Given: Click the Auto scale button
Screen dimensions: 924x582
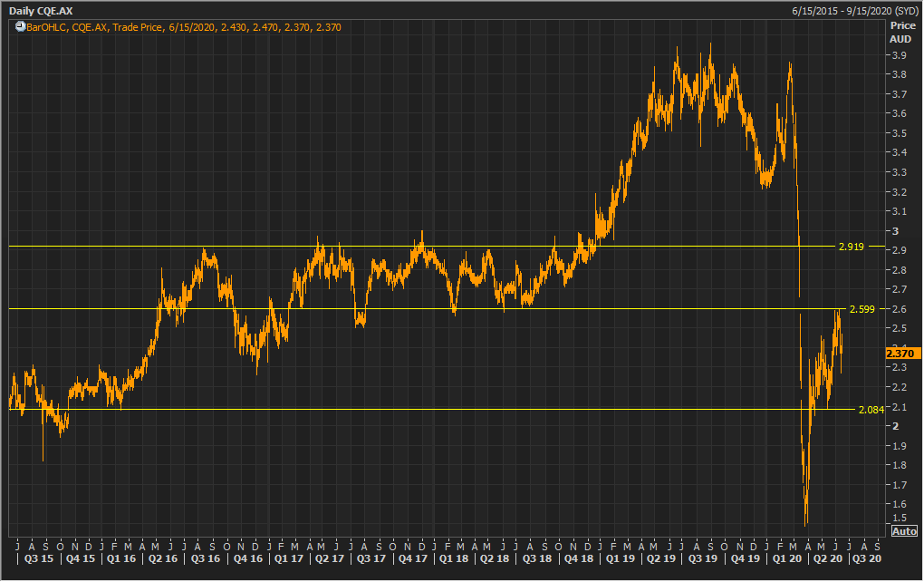Looking at the screenshot, I should point(904,531).
